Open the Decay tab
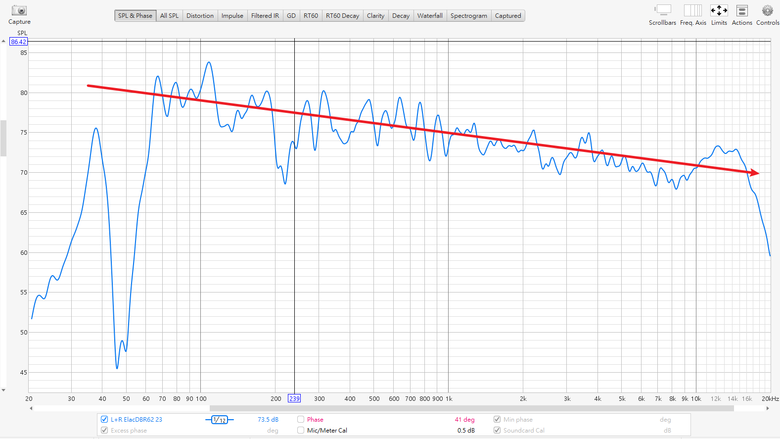Image resolution: width=780 pixels, height=439 pixels. pos(401,16)
